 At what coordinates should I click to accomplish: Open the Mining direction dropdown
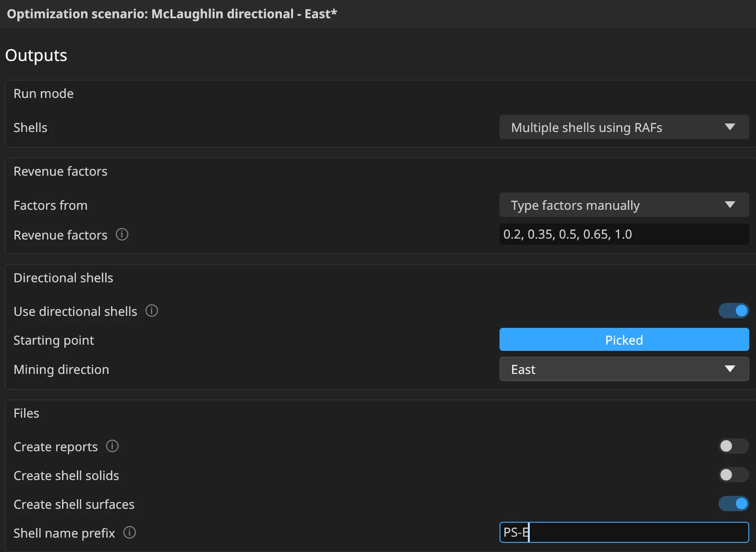pyautogui.click(x=624, y=369)
